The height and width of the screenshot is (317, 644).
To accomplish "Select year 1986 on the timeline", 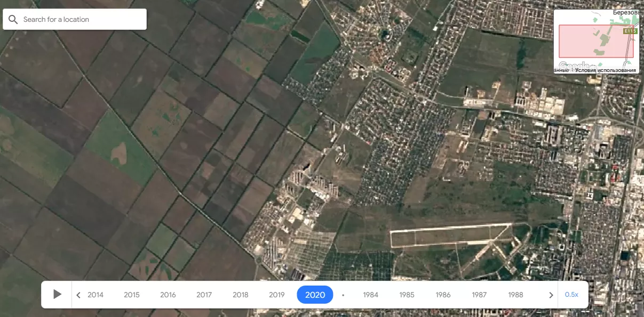I will (x=443, y=295).
